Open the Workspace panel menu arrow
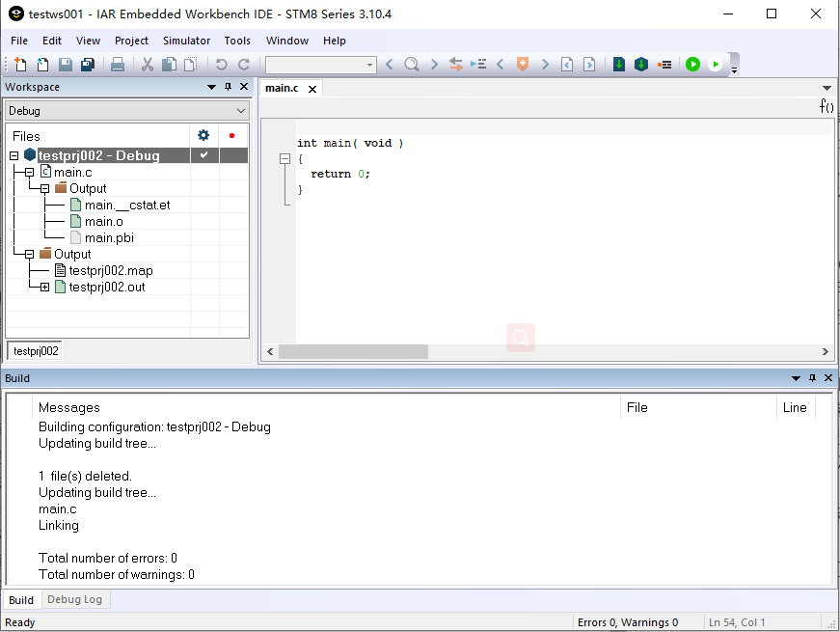The width and height of the screenshot is (840, 632). (211, 87)
